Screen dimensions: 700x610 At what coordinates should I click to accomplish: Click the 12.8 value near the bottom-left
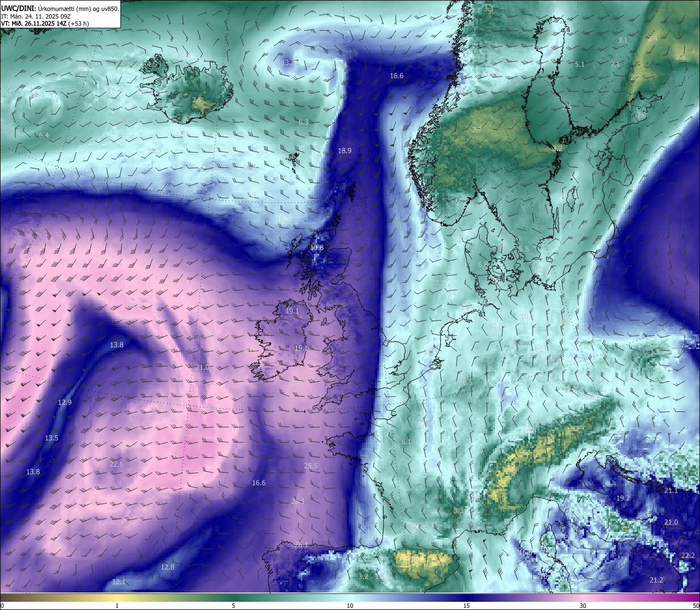pyautogui.click(x=167, y=567)
